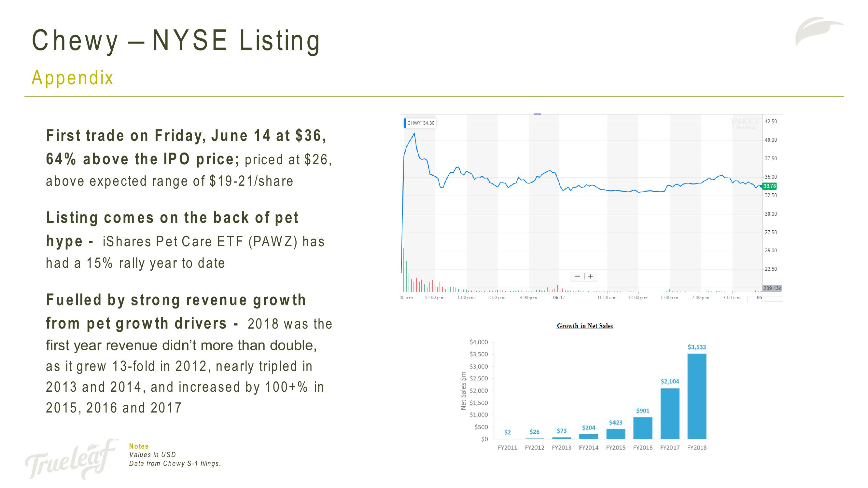Click the $2,500 y-axis value
The image size is (868, 488).
click(x=479, y=379)
